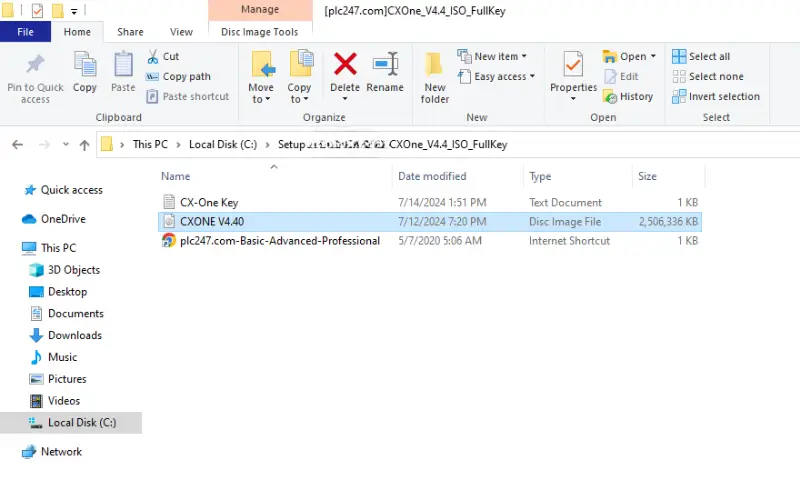The image size is (800, 500).
Task: Click the red Delete icon
Action: pyautogui.click(x=345, y=64)
